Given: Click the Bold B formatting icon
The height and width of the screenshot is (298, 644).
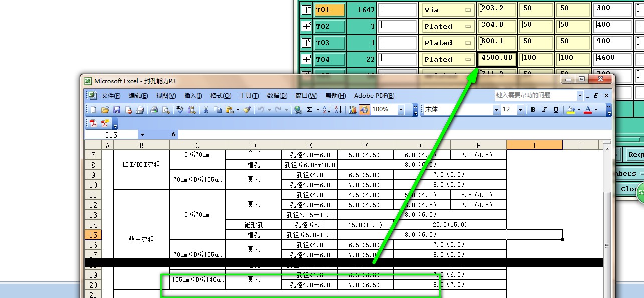Looking at the screenshot, I should click(x=533, y=110).
